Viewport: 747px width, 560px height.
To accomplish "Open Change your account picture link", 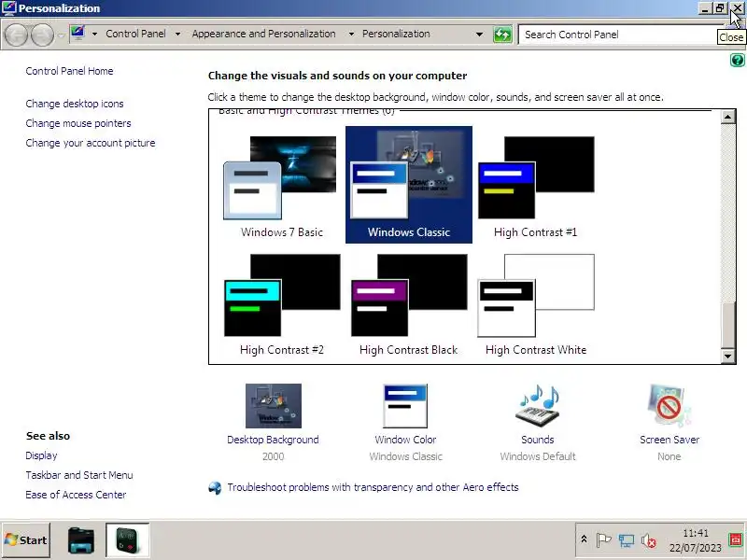I will point(91,143).
